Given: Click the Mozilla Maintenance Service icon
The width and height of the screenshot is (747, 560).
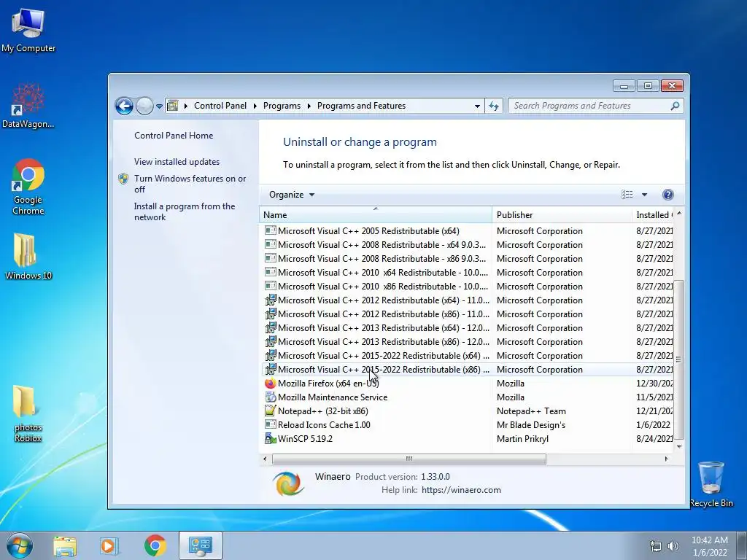Looking at the screenshot, I should point(270,397).
